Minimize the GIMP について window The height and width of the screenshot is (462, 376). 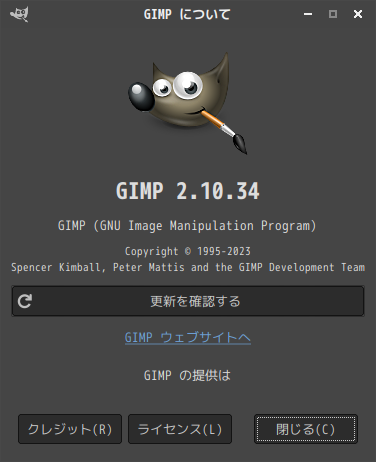coord(308,14)
